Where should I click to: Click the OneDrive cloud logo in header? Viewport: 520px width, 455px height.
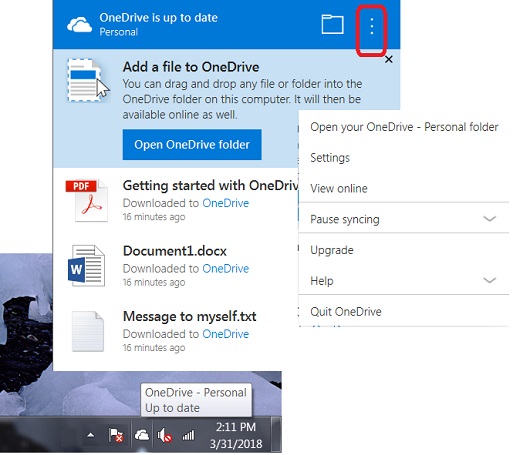tap(79, 25)
